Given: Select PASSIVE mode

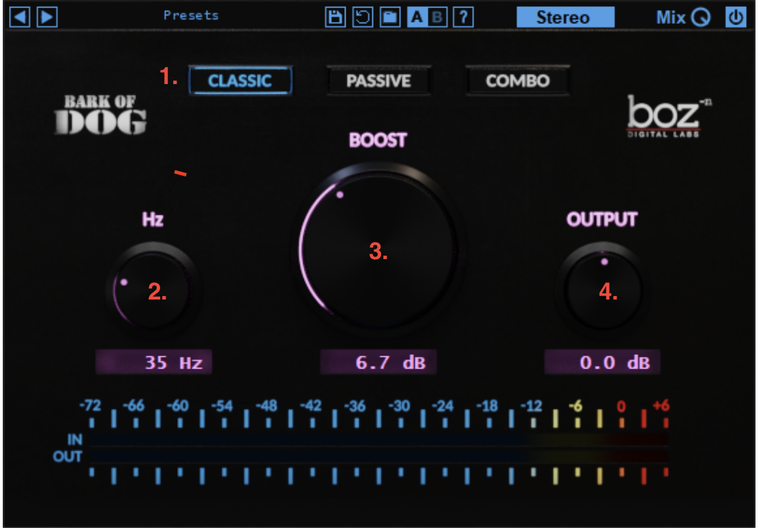Looking at the screenshot, I should [378, 81].
